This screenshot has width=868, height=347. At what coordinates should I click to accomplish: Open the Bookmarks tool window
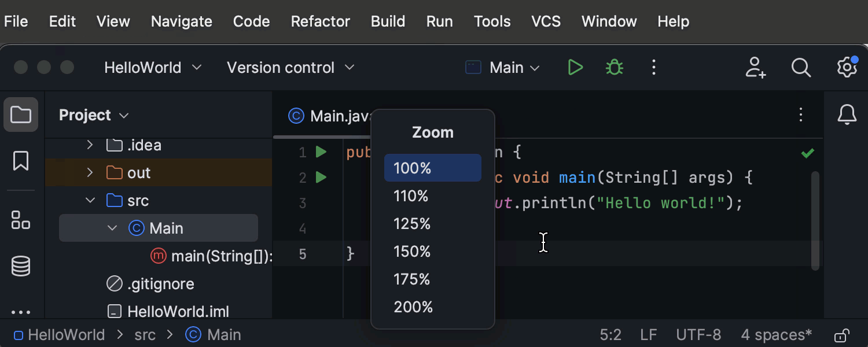tap(21, 161)
